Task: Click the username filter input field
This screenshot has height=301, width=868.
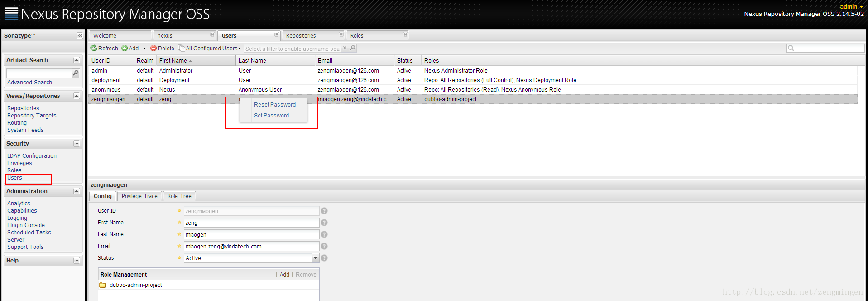Action: click(x=293, y=49)
